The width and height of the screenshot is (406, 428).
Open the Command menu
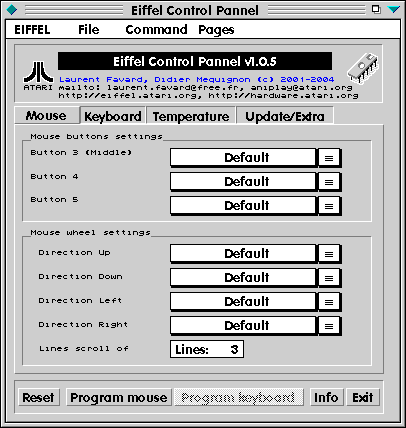pos(156,29)
